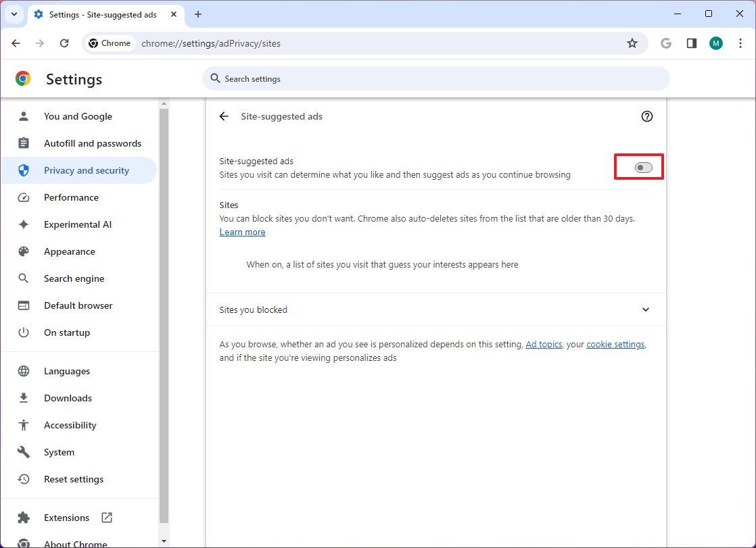The image size is (756, 548).
Task: Open the Chrome three-dot menu
Action: click(x=740, y=43)
